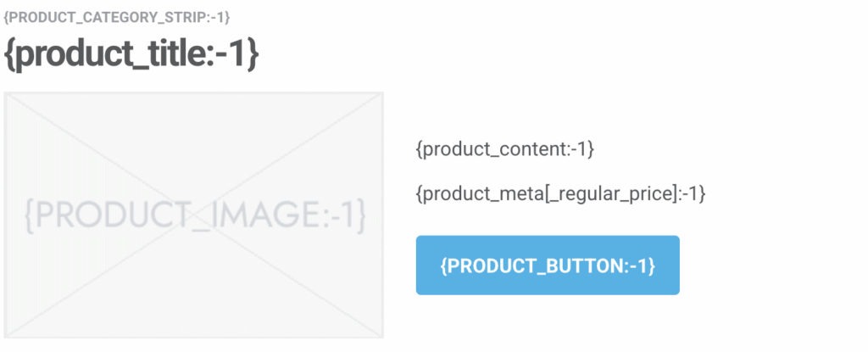Select the price text above the blue button

(x=560, y=193)
